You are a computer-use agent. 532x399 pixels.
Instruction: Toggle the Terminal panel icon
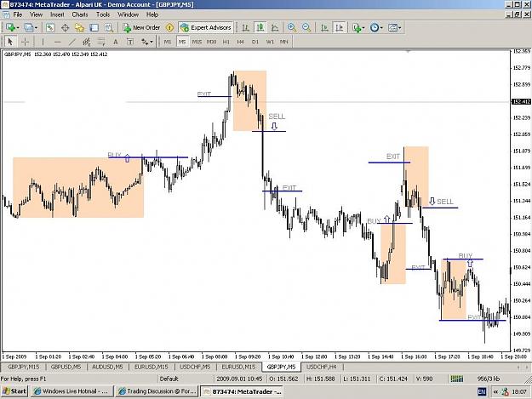click(x=94, y=27)
